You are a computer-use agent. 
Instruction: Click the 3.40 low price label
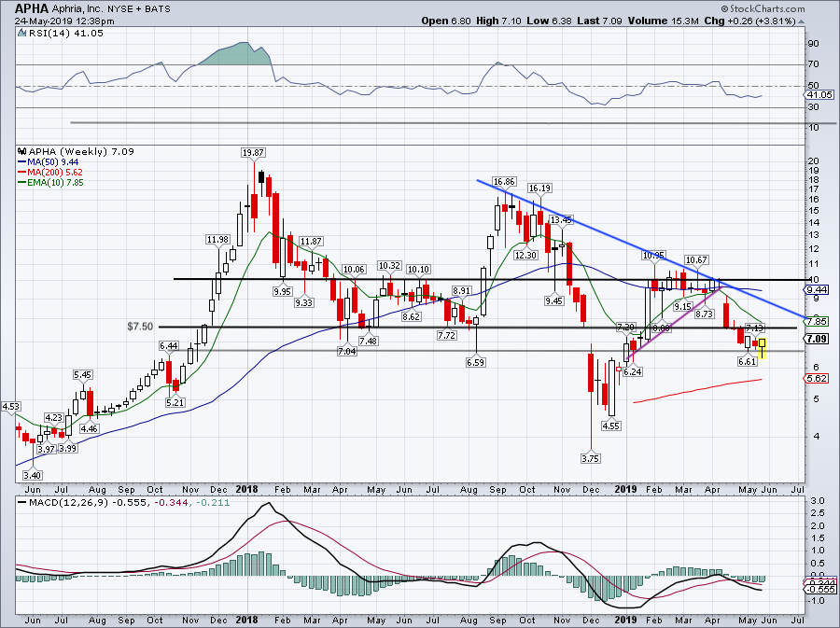tap(33, 475)
